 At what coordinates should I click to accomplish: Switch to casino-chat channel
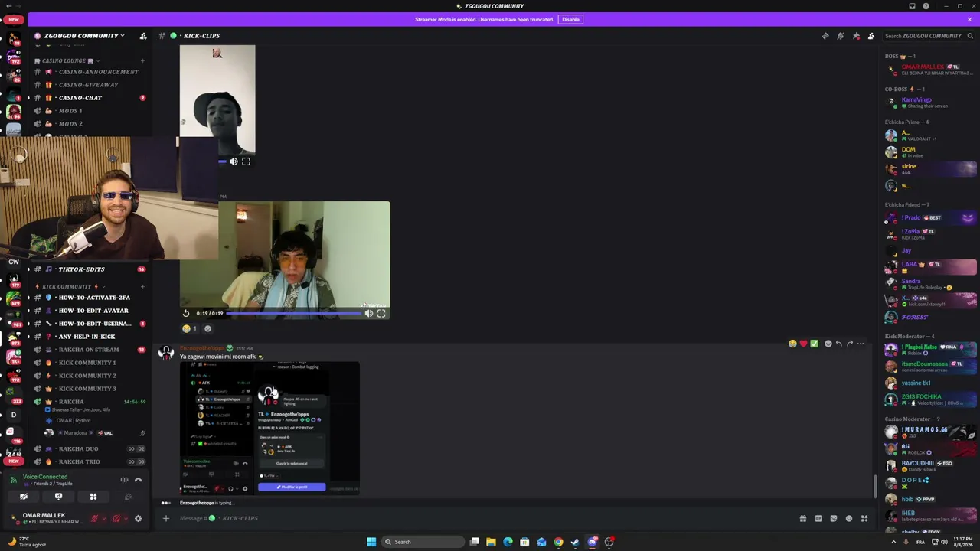click(90, 98)
